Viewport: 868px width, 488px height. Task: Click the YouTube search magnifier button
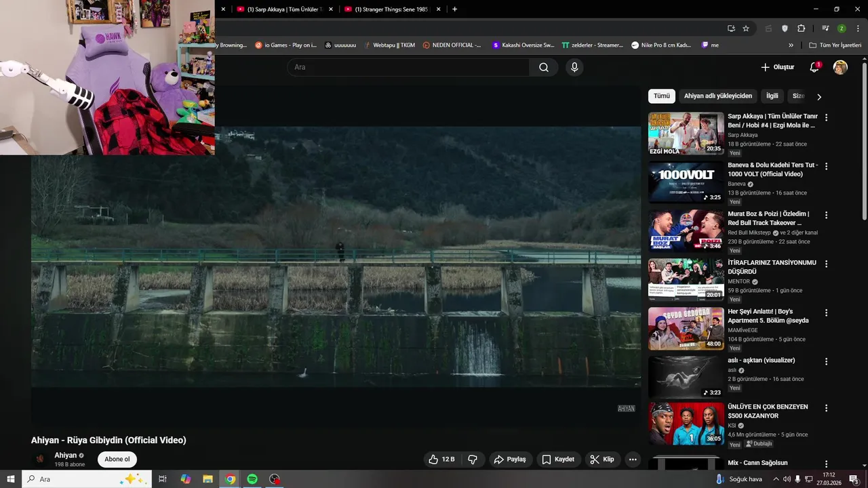(544, 67)
